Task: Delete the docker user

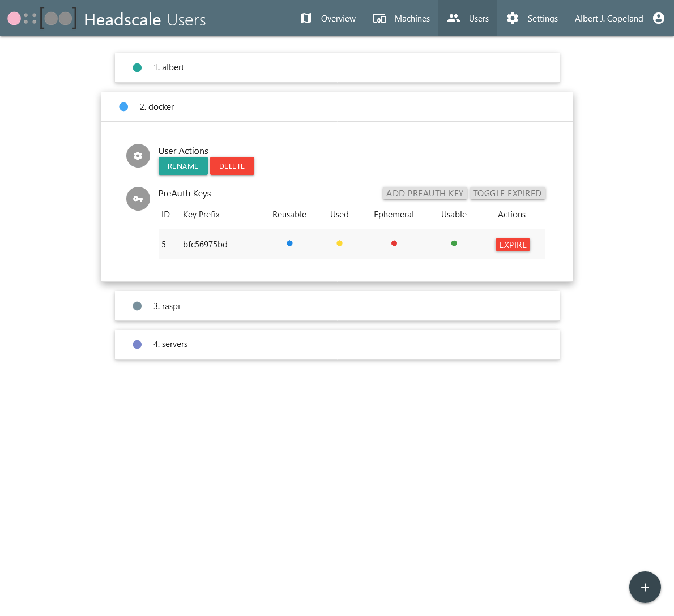Action: click(232, 166)
